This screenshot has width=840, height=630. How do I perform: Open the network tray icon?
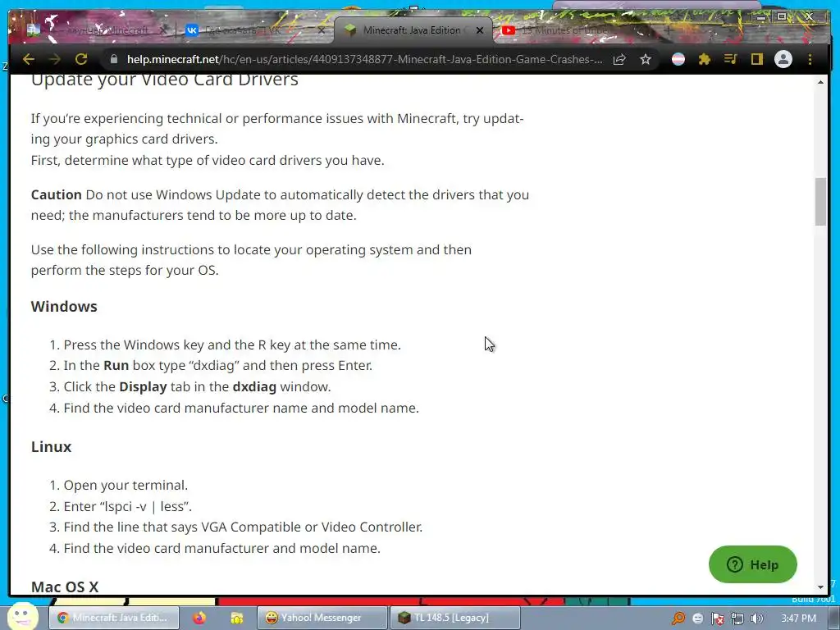(737, 619)
